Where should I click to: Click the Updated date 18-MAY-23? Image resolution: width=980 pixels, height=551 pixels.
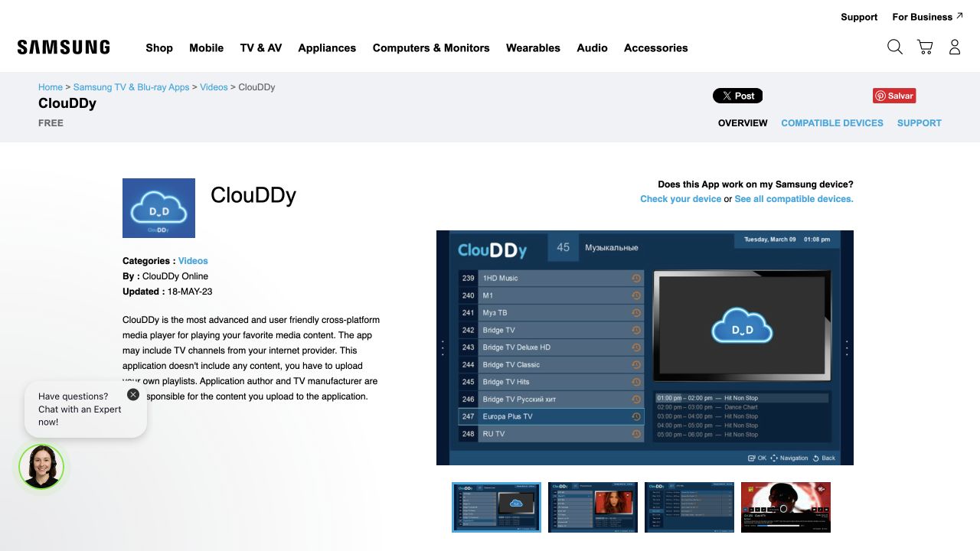coord(190,292)
